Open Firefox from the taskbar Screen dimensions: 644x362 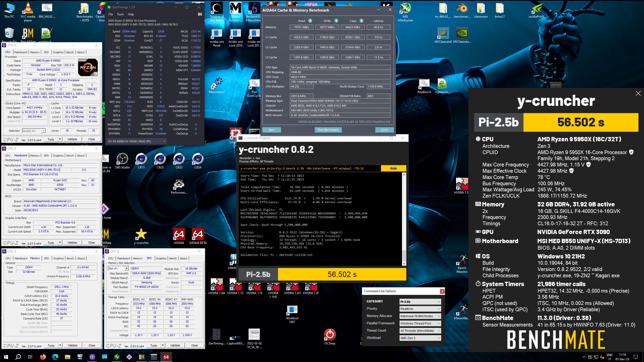click(43, 357)
